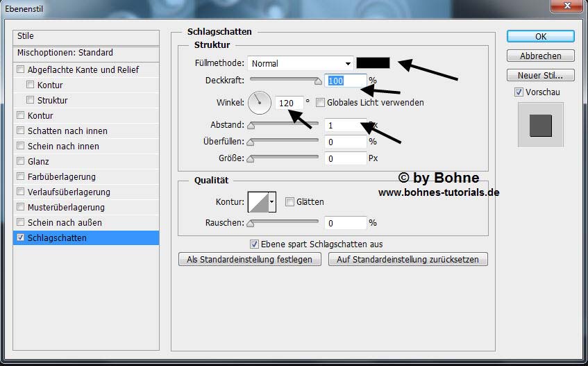The image size is (588, 366).
Task: Toggle Globales Licht verwenden checkbox
Action: (320, 103)
